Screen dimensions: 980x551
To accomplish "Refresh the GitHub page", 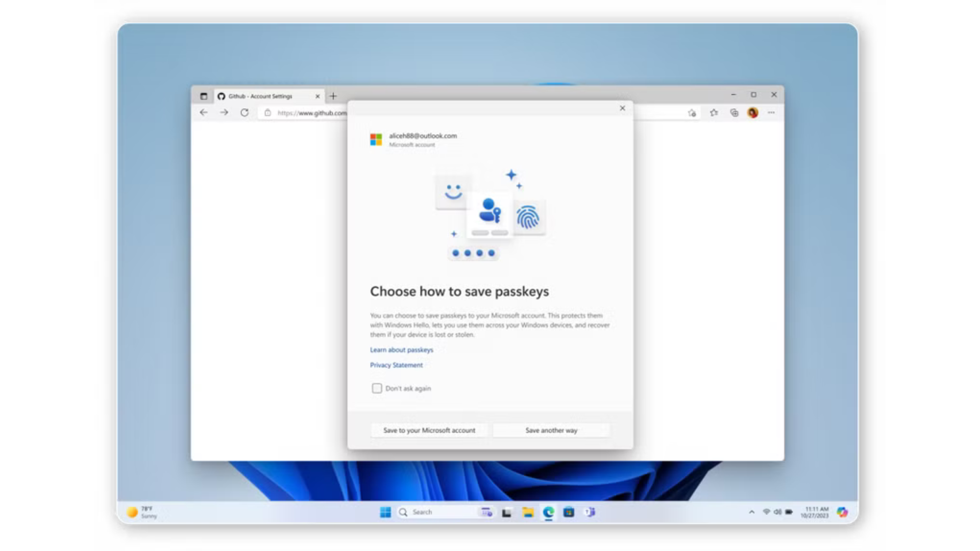I will click(x=244, y=113).
